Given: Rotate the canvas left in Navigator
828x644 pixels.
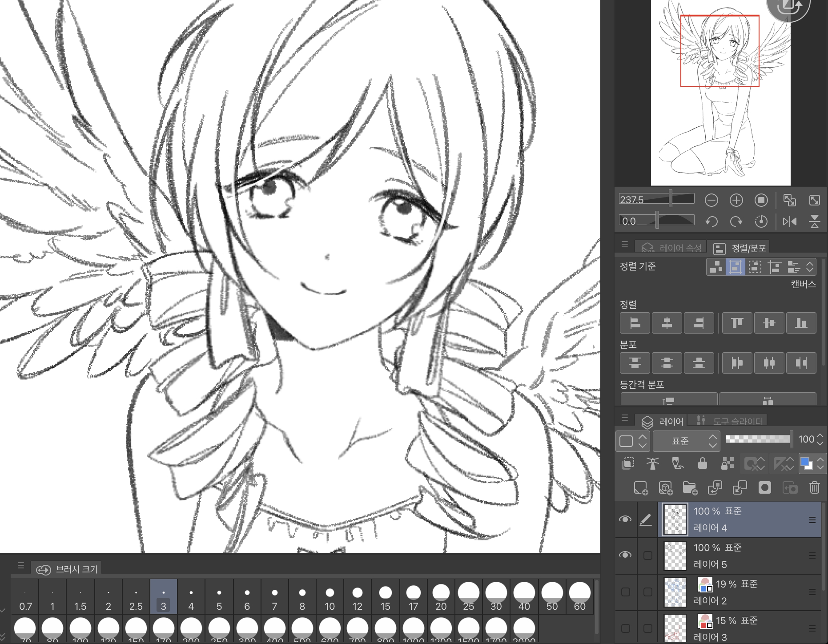Looking at the screenshot, I should tap(711, 221).
